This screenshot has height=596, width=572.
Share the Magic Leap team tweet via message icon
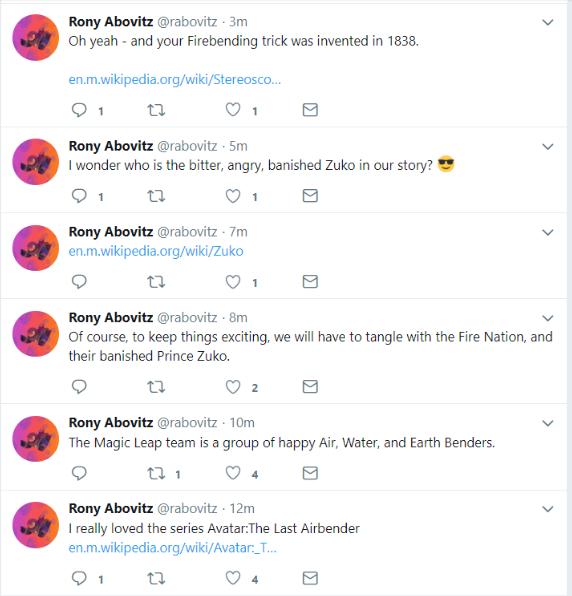click(310, 474)
